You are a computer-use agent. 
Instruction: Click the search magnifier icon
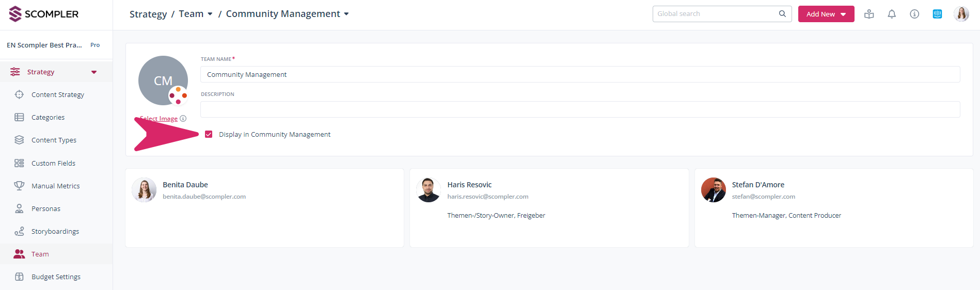[782, 14]
